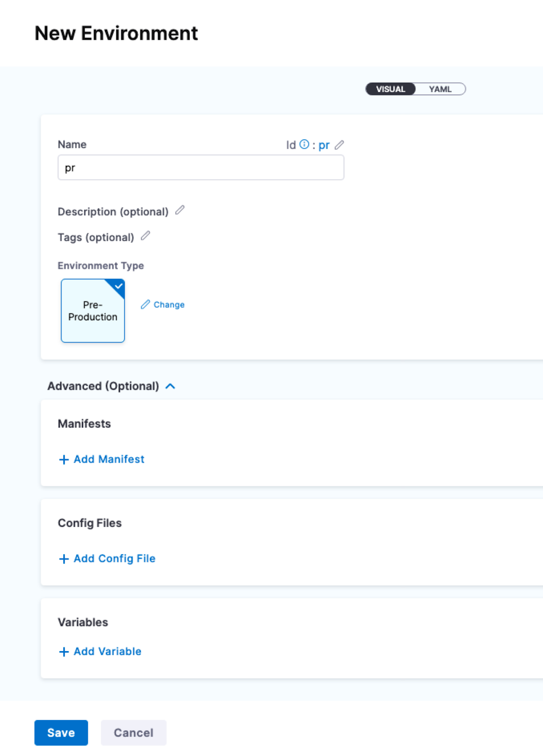Click the Description edit pencil icon

coord(180,210)
